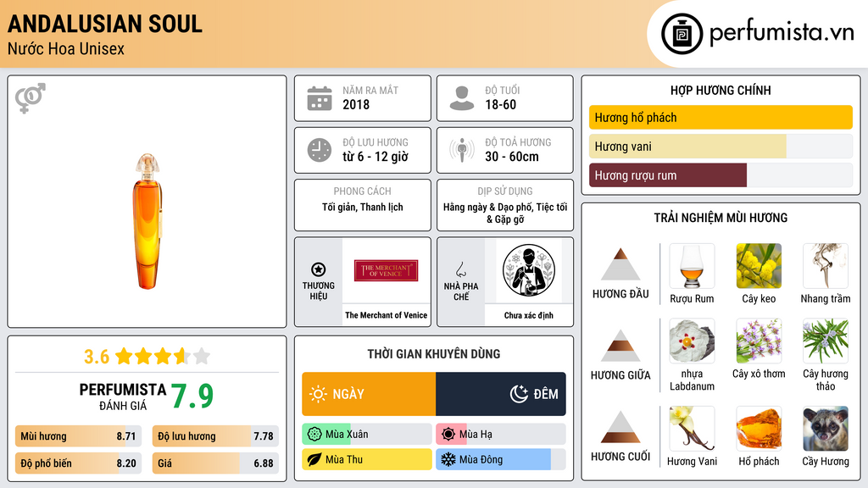Click the Chưa xác định perfumer label

pyautogui.click(x=529, y=315)
